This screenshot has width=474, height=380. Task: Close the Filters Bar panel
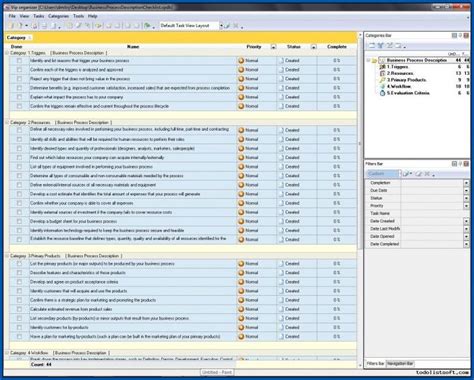point(466,164)
